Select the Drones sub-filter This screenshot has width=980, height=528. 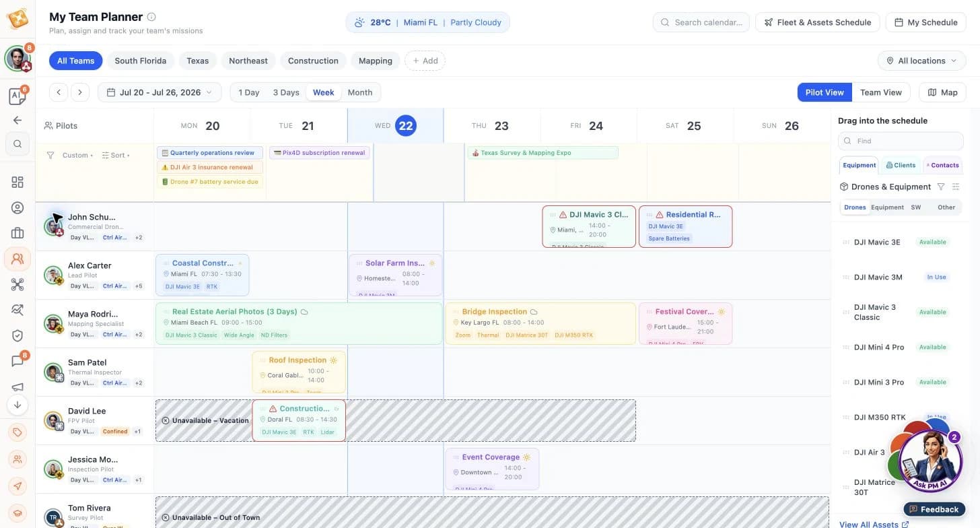855,207
